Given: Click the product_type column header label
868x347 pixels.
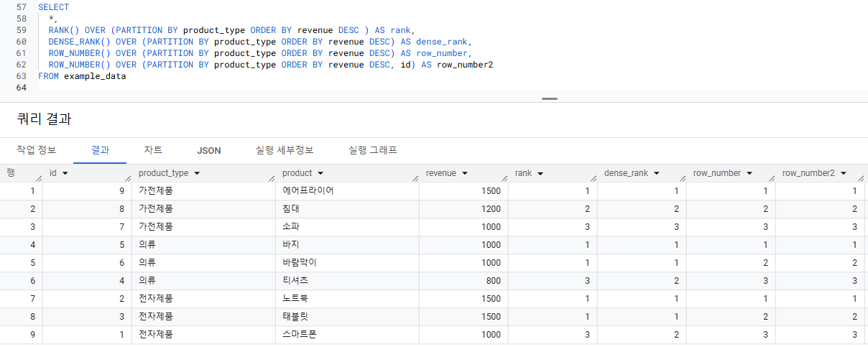Looking at the screenshot, I should (x=163, y=173).
